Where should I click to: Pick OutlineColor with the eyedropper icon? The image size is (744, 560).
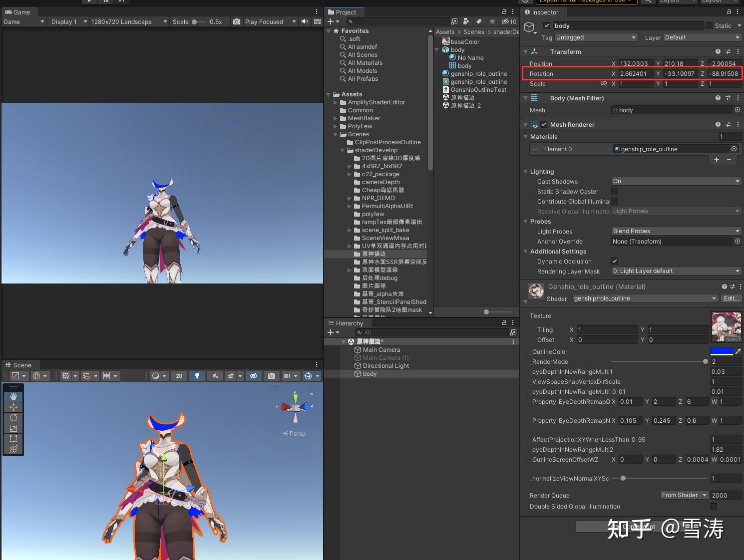738,351
